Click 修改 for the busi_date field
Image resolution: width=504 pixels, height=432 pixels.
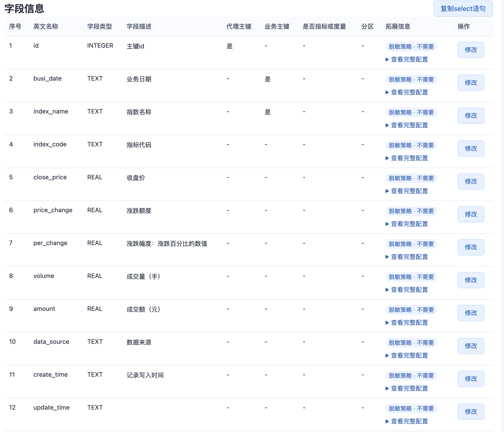point(471,83)
